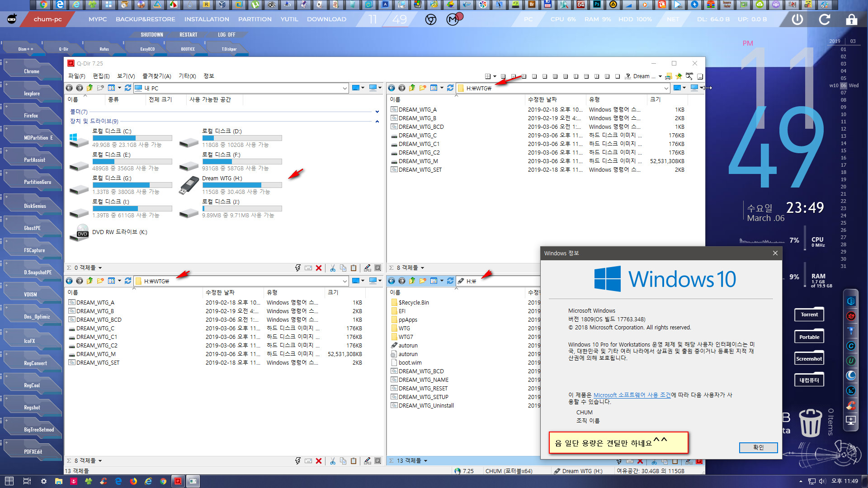Sort My PC pane by 전체 크기 column
868x488 pixels.
click(x=160, y=99)
